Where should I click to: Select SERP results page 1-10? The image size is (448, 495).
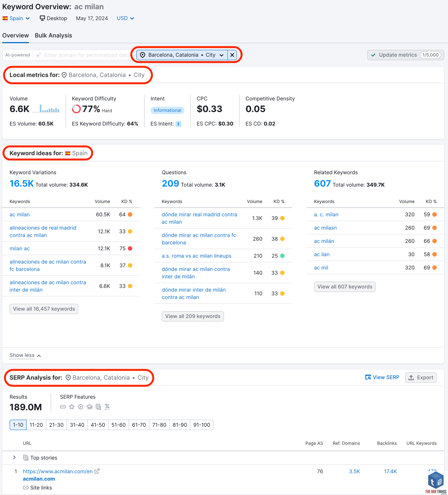[x=18, y=425]
